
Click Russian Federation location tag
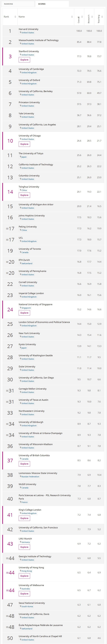[29, 477]
